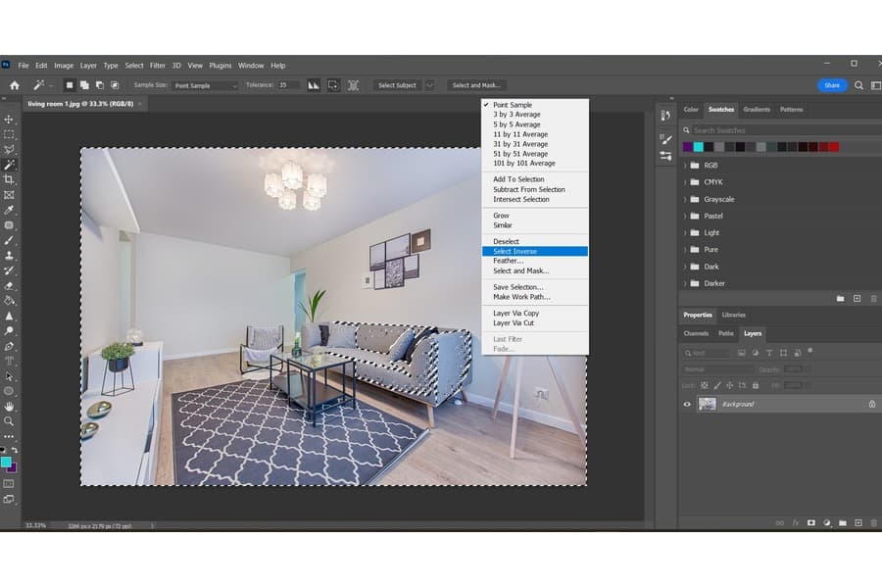Toggle Add to Selection mode button
The width and height of the screenshot is (882, 588).
pyautogui.click(x=84, y=85)
